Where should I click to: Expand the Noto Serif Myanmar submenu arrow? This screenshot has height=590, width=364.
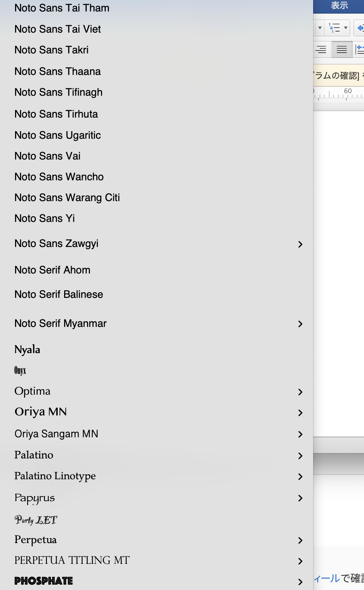300,324
